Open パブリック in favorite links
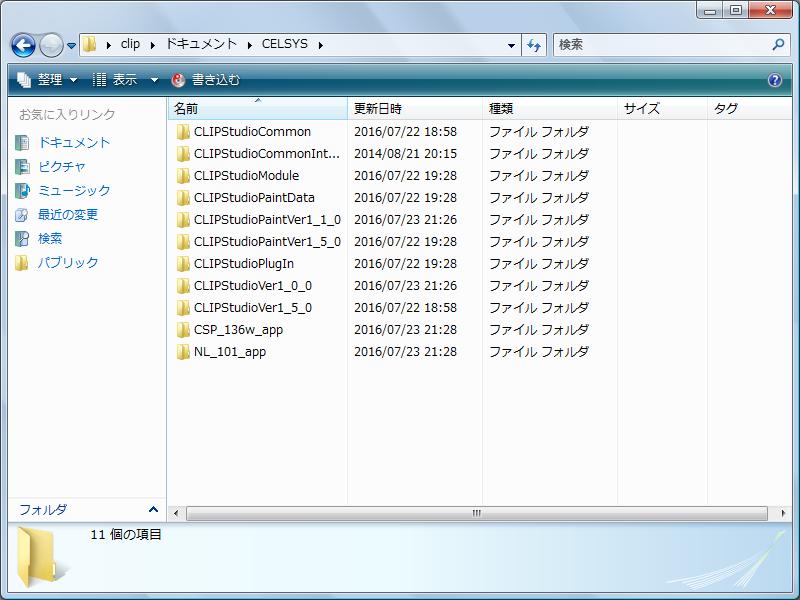 tap(68, 262)
